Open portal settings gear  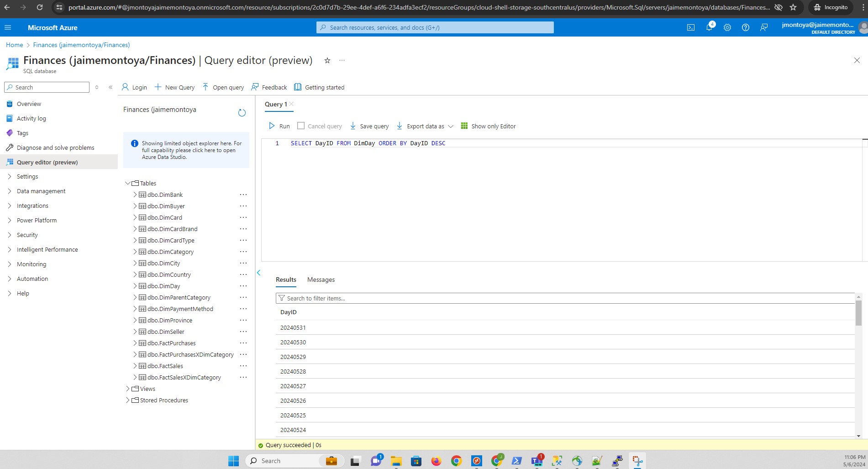(x=727, y=27)
